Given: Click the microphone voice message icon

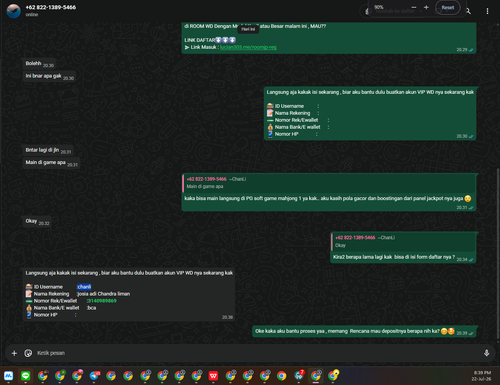Looking at the screenshot, I should pyautogui.click(x=486, y=353).
